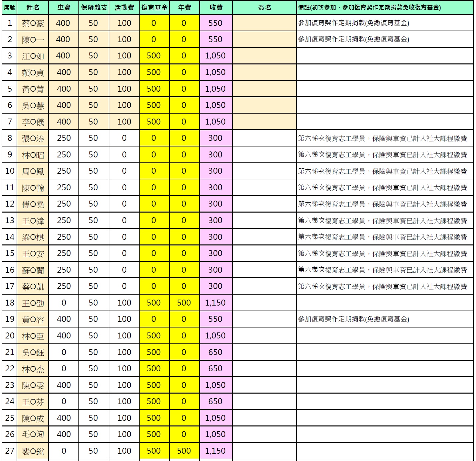This screenshot has width=476, height=461.
Task: Select the 序號 header cell
Action: pos(10,8)
